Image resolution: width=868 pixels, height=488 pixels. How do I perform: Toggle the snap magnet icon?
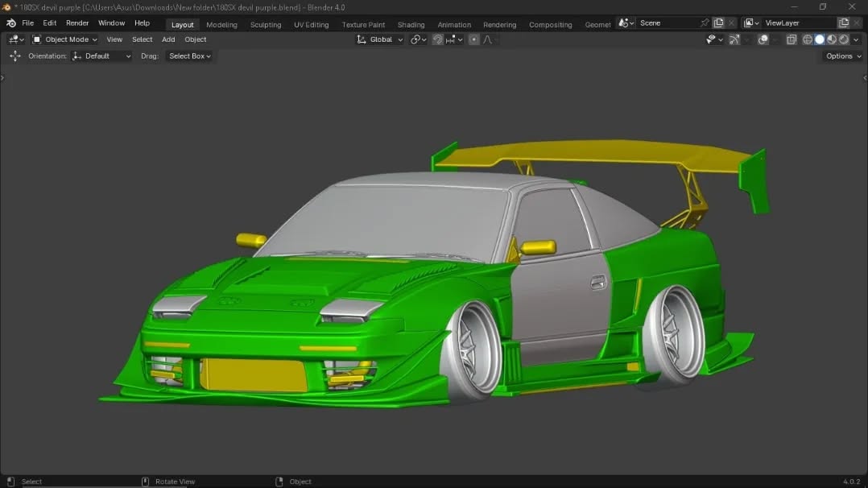tap(438, 39)
